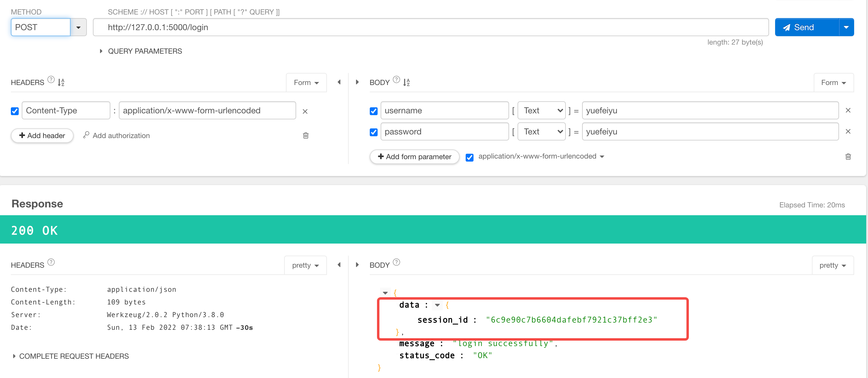Image resolution: width=868 pixels, height=378 pixels.
Task: Uncheck the username parameter checkbox
Action: pyautogui.click(x=373, y=111)
